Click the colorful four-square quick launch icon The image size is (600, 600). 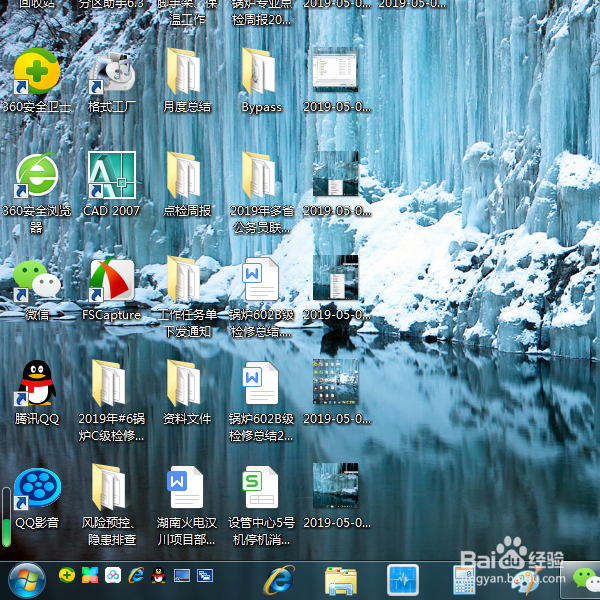tap(90, 575)
